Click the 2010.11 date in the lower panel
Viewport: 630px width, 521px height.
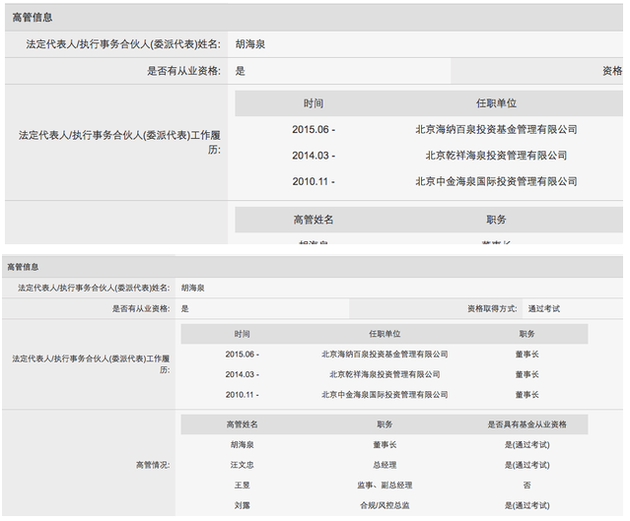[x=242, y=395]
